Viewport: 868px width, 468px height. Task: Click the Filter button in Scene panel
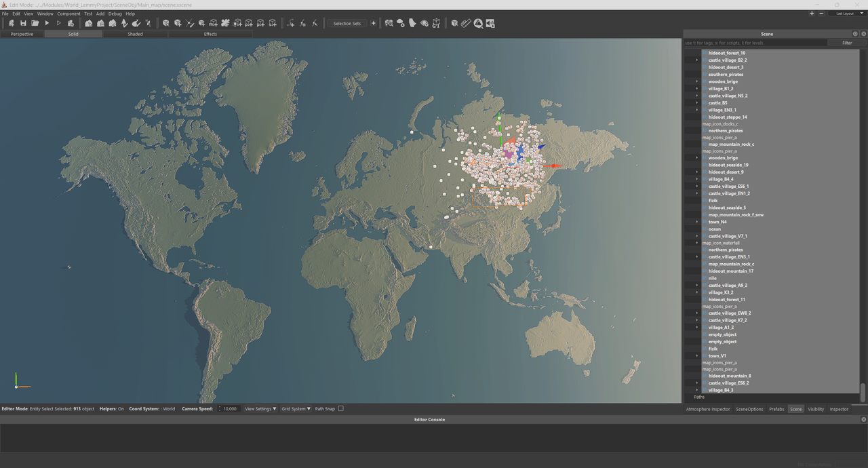[x=846, y=43]
